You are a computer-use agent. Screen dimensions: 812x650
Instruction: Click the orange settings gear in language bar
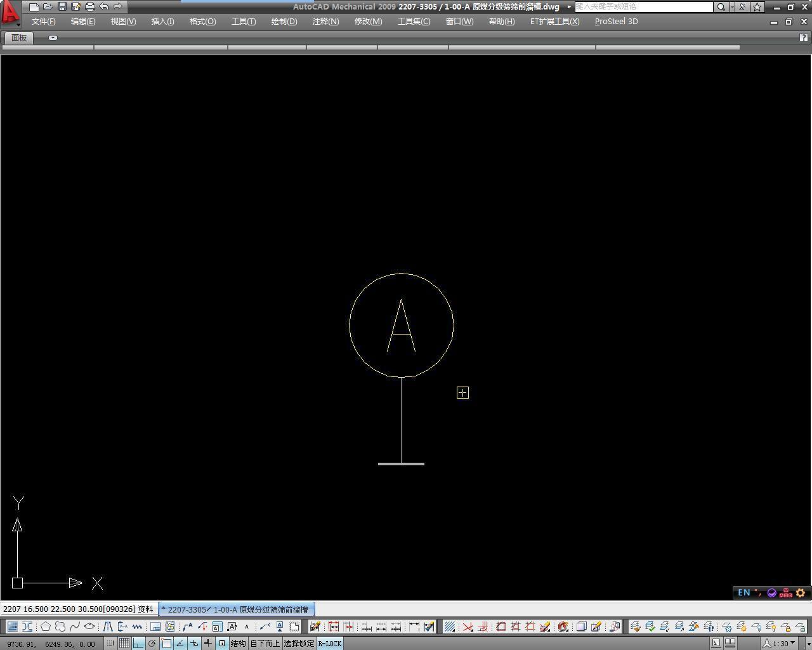pyautogui.click(x=801, y=593)
